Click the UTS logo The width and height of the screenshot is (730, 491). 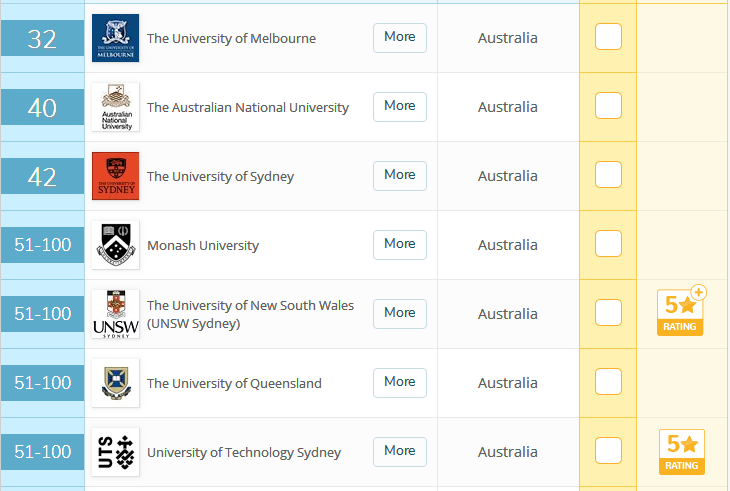click(x=115, y=452)
